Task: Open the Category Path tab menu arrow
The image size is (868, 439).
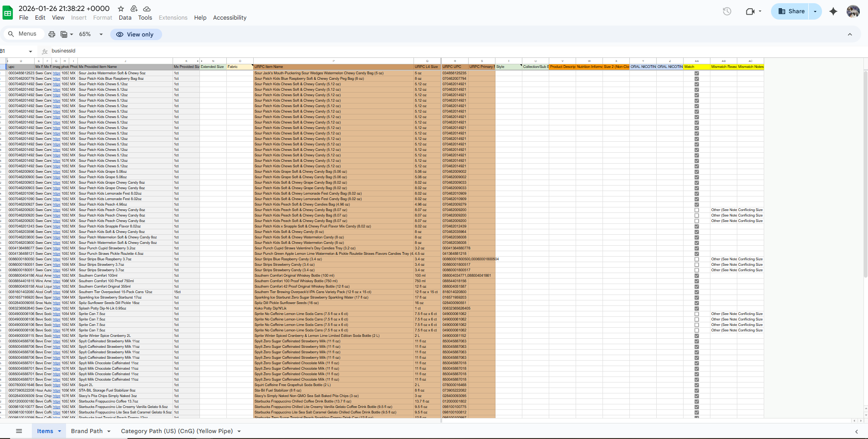Action: click(x=239, y=431)
